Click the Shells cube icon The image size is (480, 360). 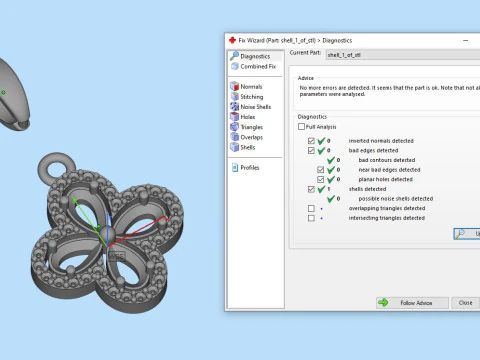[235, 147]
